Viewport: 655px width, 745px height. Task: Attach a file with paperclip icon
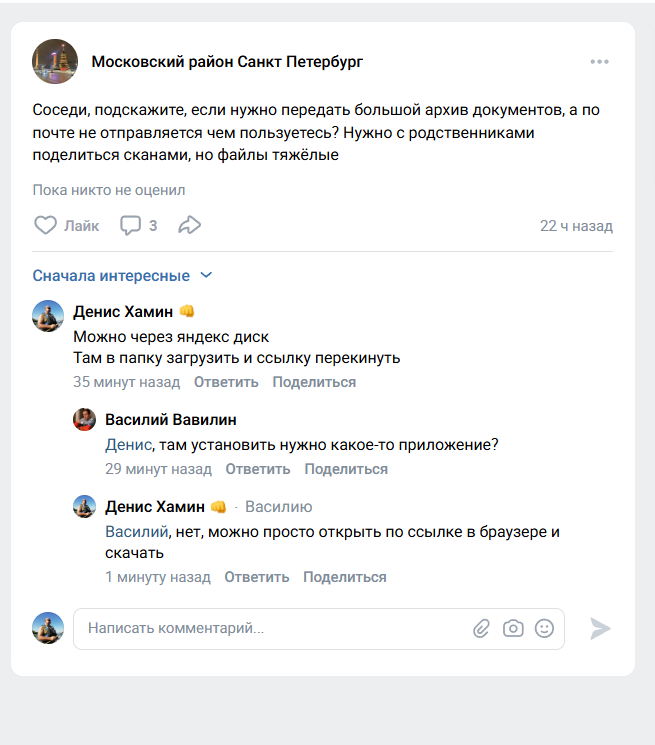pyautogui.click(x=481, y=629)
